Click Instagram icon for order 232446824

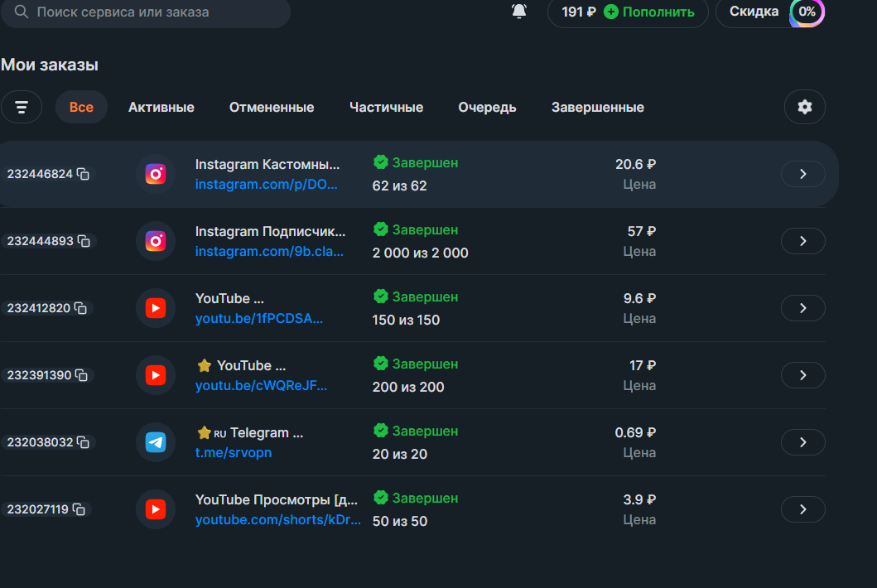pos(156,174)
